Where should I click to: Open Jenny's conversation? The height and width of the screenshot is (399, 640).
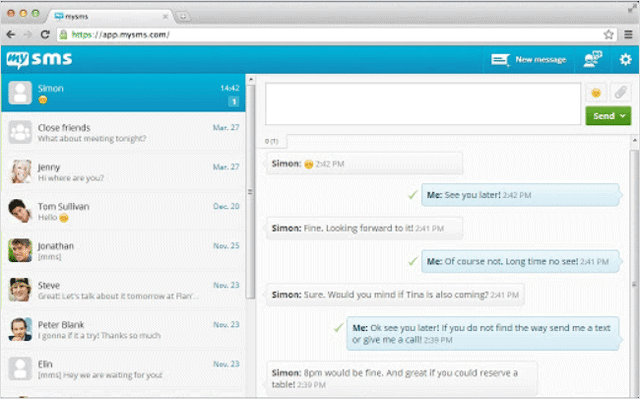point(123,172)
